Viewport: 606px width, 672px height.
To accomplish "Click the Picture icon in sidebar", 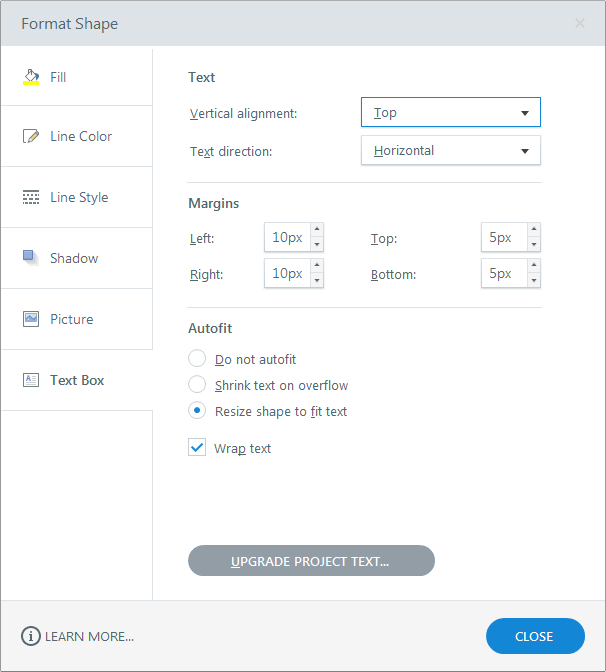I will (31, 319).
